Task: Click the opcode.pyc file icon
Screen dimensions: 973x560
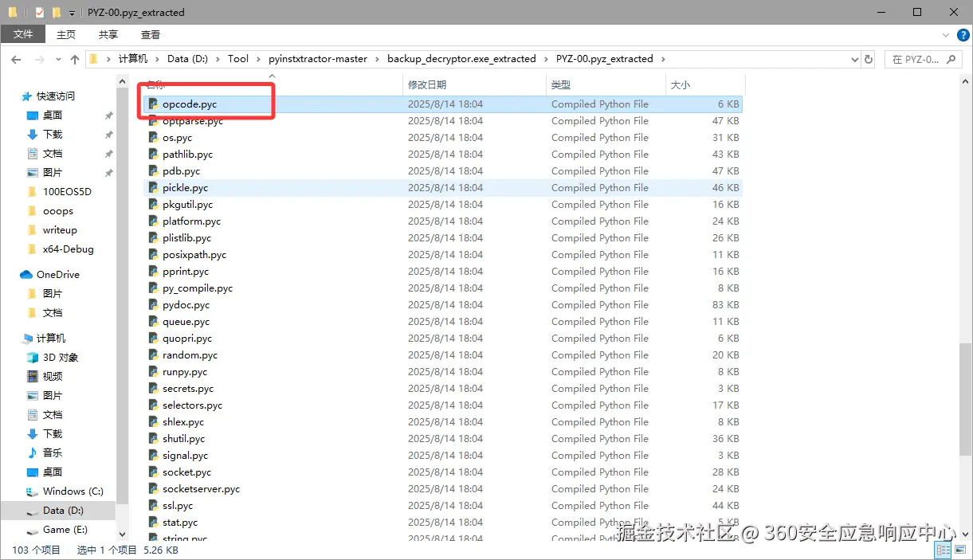Action: (153, 104)
